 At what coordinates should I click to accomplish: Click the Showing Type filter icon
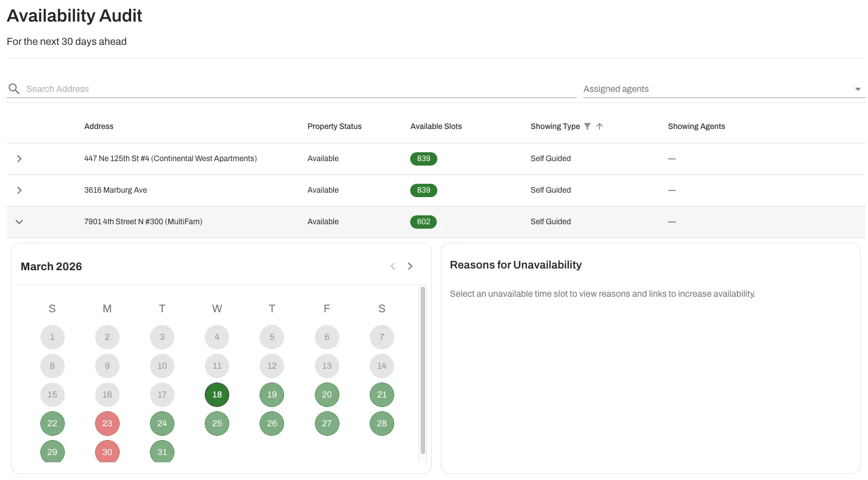587,126
